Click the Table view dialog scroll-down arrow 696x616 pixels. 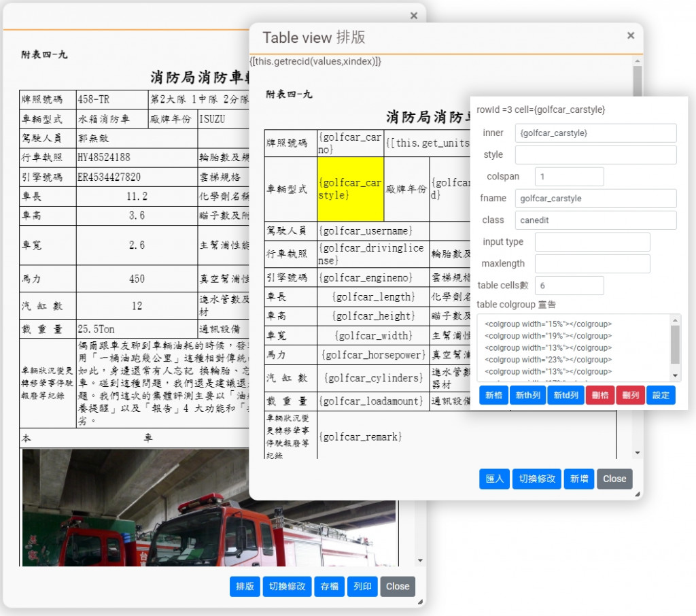638,453
